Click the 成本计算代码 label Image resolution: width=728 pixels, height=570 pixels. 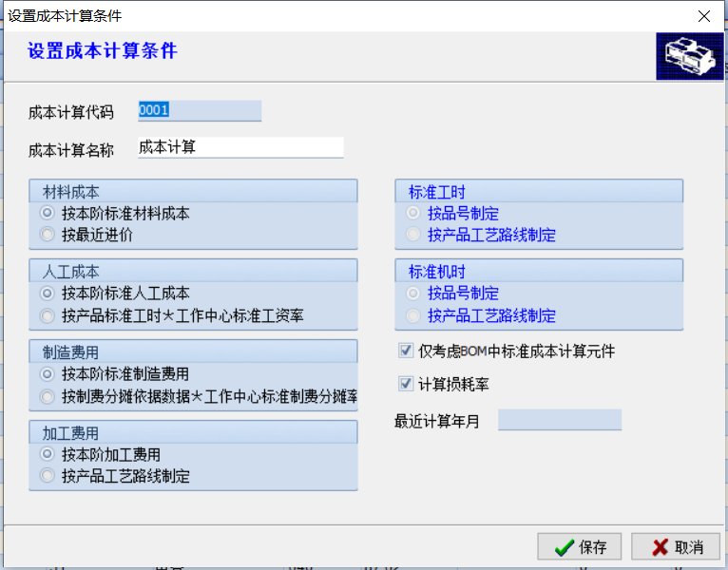[70, 112]
